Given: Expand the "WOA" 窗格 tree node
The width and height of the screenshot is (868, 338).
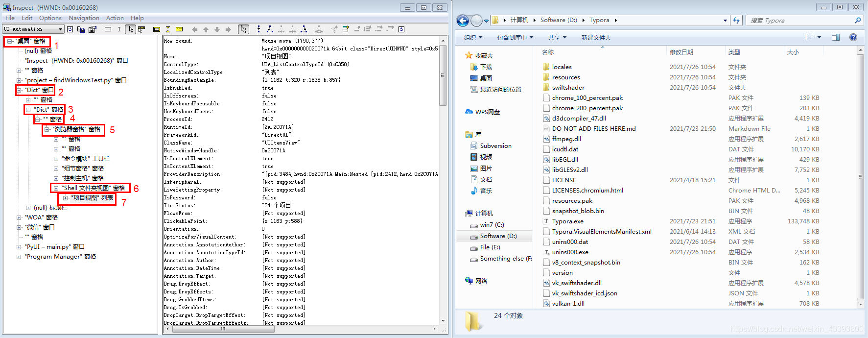Looking at the screenshot, I should pyautogui.click(x=19, y=217).
